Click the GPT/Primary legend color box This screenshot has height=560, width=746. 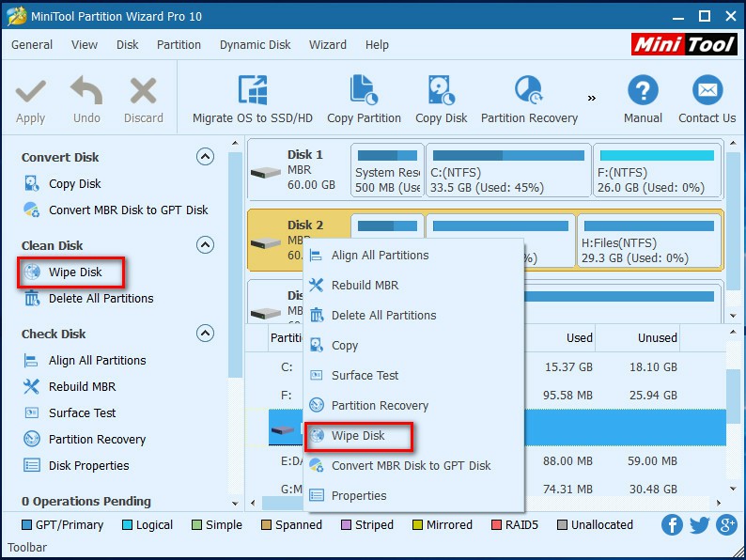[27, 525]
